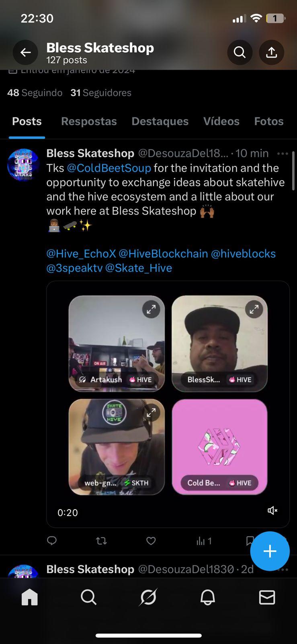Switch to the Vídeos tab

point(221,121)
